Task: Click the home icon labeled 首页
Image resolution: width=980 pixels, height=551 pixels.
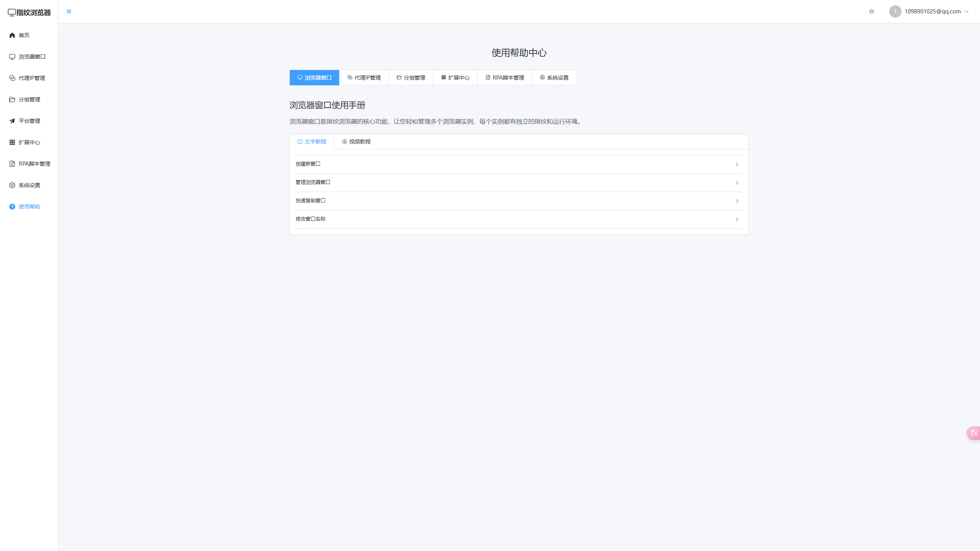Action: (20, 35)
